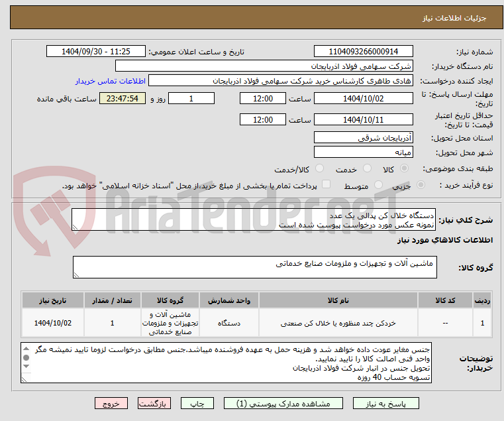
Task: Toggle the اسناد خزانه اسلامی payment checkbox
Action: click(327, 184)
